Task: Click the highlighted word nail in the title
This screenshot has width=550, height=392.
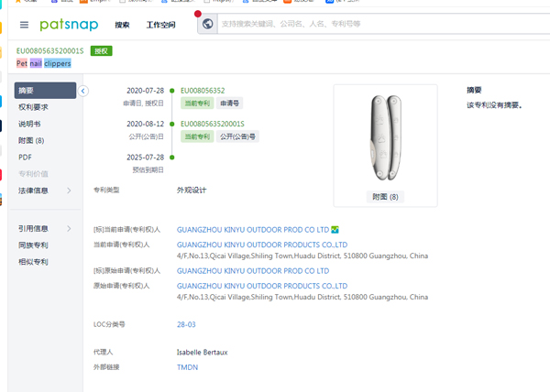Action: coord(36,63)
